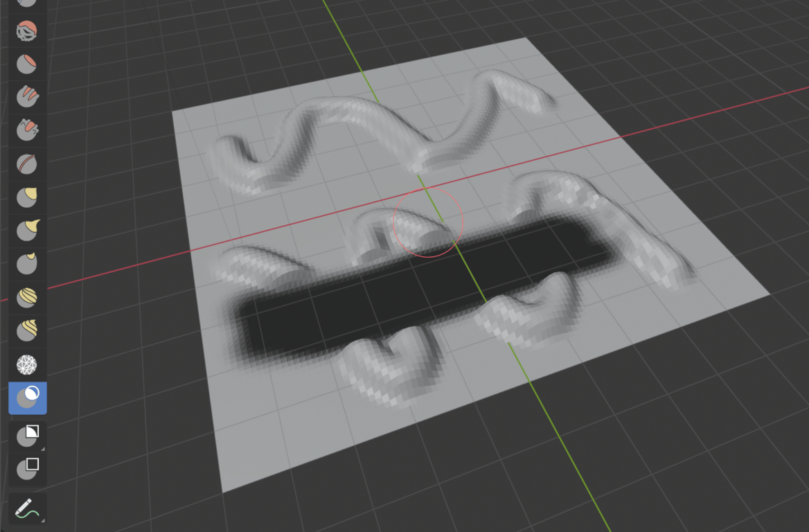Select the Rotate sculpt brush
Screen dimensions: 809x532
(x=27, y=330)
